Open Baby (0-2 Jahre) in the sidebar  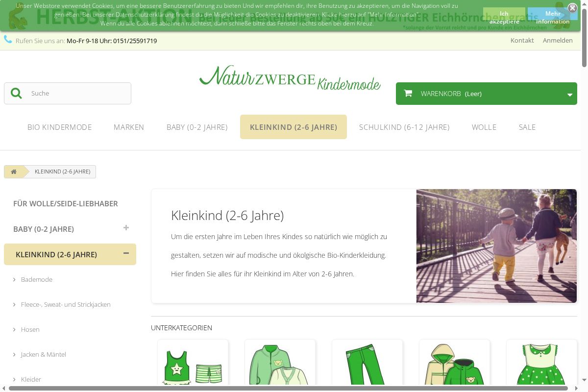pyautogui.click(x=44, y=229)
